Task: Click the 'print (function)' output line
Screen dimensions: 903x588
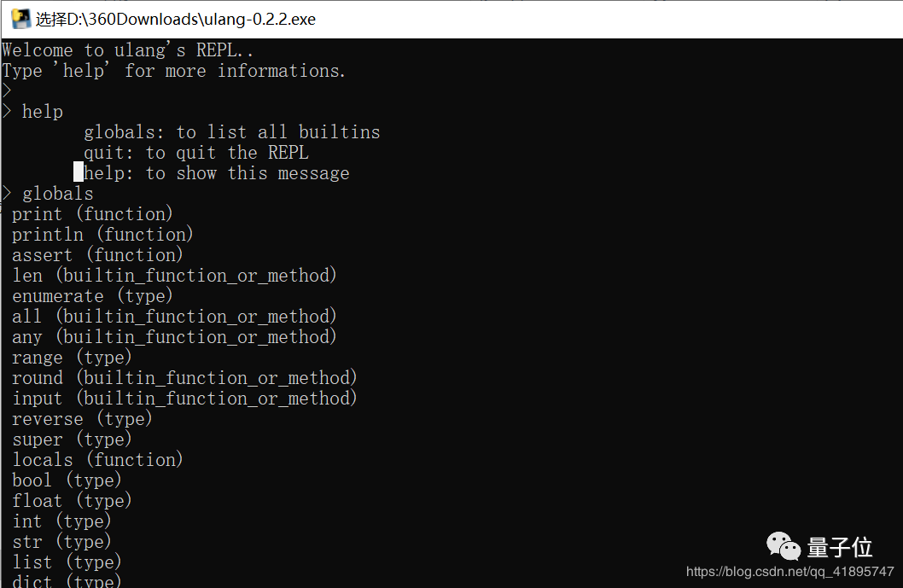Action: 92,214
